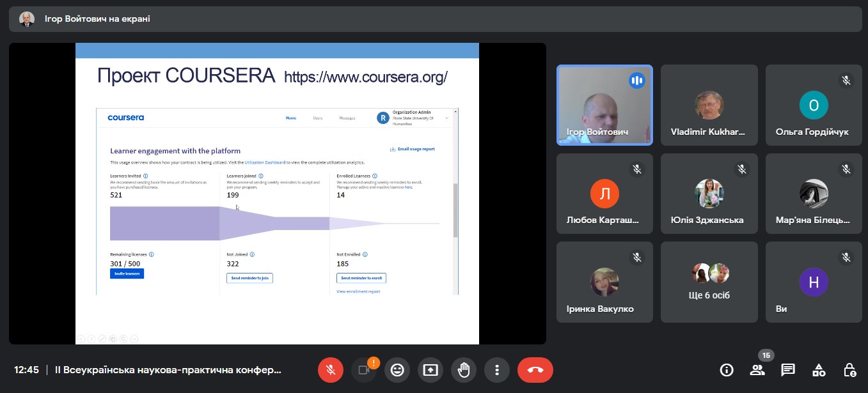Click muted mic icon on Любов Карташ tile

click(636, 169)
